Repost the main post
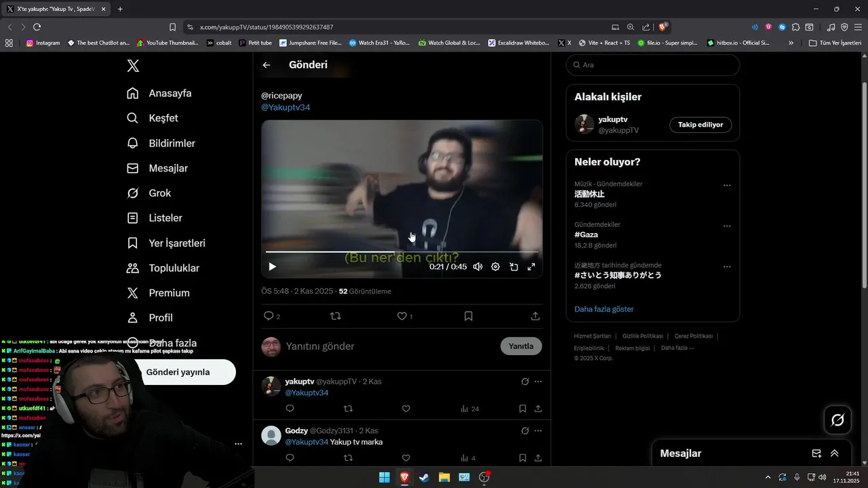868x488 pixels. 336,316
